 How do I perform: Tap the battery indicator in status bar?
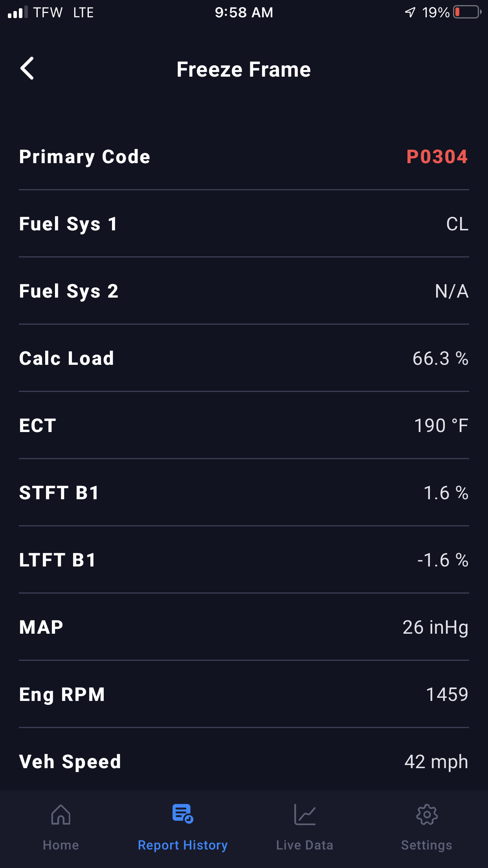[467, 12]
